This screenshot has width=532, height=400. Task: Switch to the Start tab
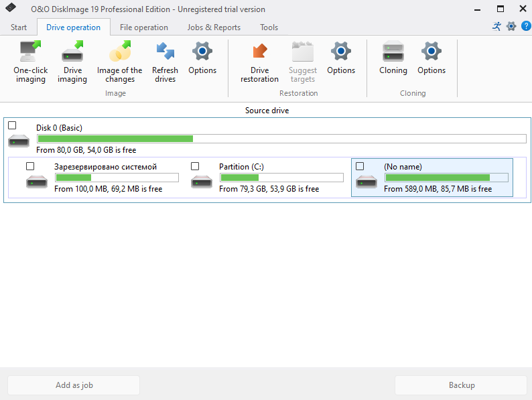pos(18,27)
